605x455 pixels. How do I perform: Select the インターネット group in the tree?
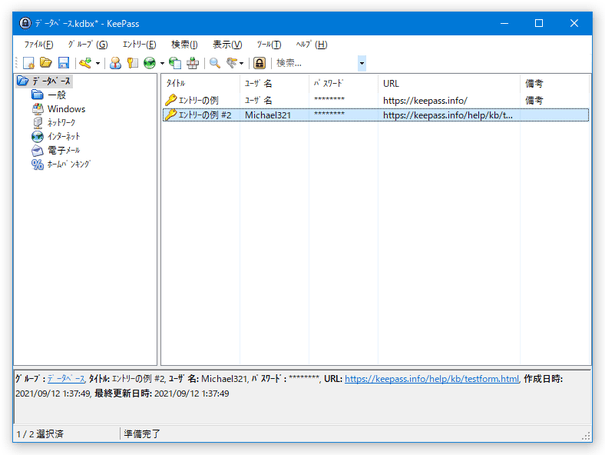(x=63, y=136)
